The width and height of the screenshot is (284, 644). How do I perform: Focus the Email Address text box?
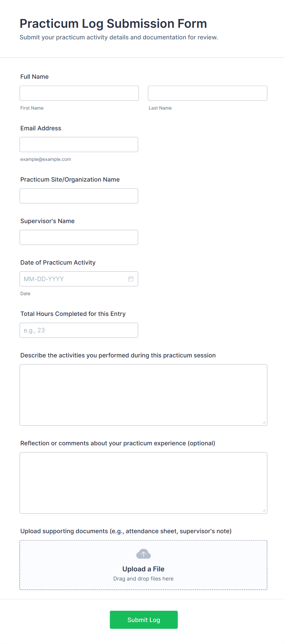point(79,144)
